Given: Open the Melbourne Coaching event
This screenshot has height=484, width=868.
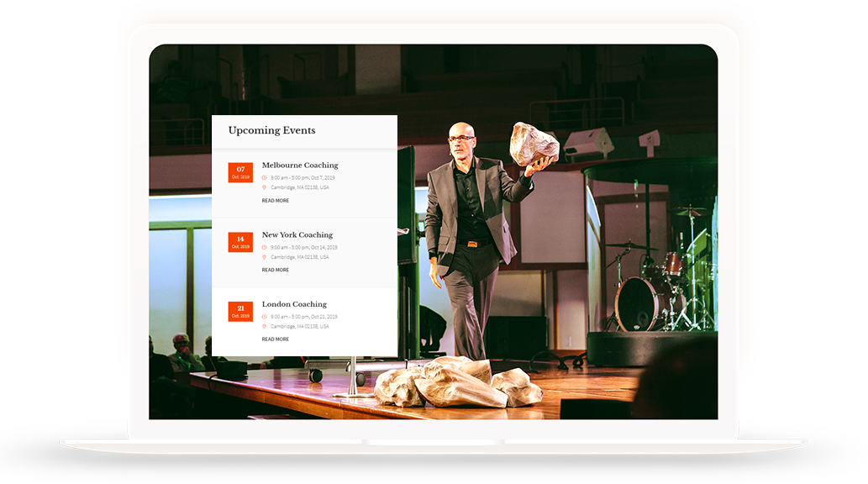Looking at the screenshot, I should (x=301, y=165).
